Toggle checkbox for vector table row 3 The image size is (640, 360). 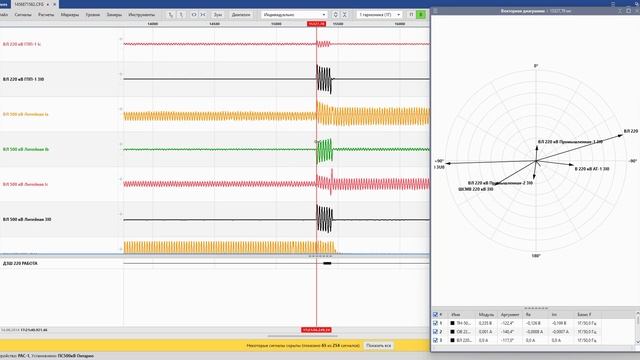pos(435,340)
